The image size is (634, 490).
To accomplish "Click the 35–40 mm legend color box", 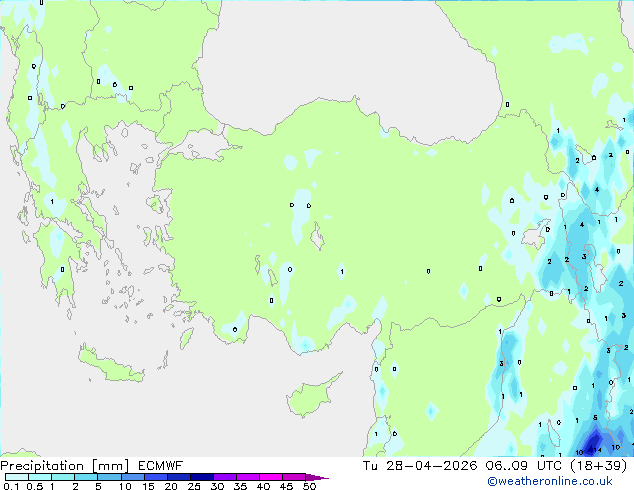I will click(247, 477).
